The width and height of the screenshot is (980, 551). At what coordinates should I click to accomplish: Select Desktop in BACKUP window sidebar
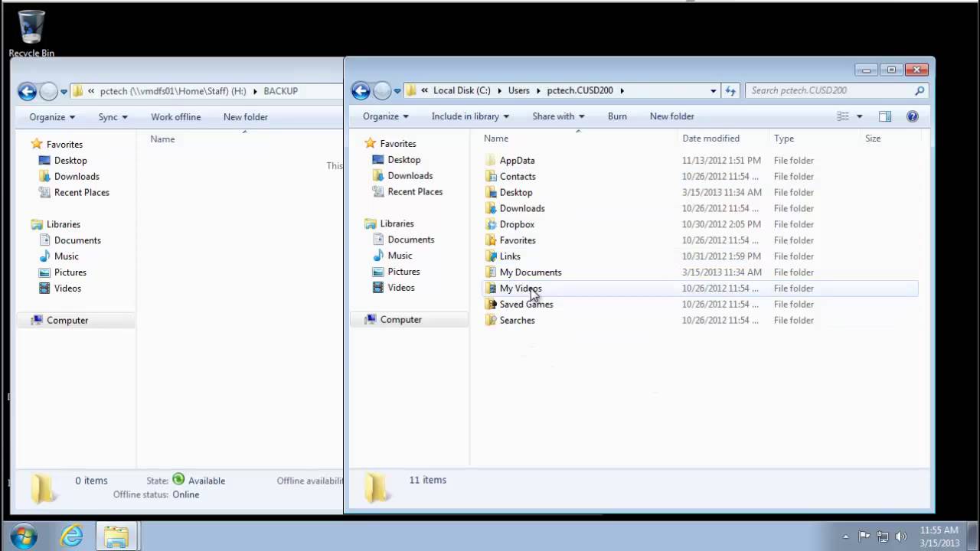70,161
